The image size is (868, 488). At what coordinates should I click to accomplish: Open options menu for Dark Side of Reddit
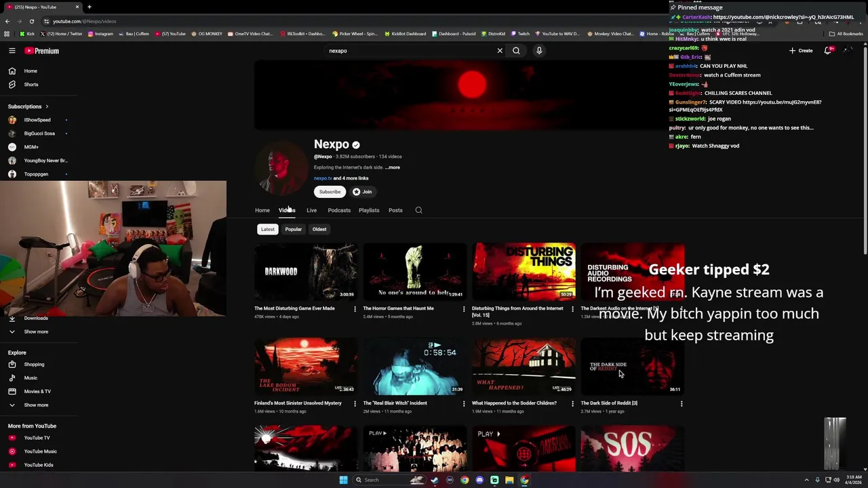[682, 404]
